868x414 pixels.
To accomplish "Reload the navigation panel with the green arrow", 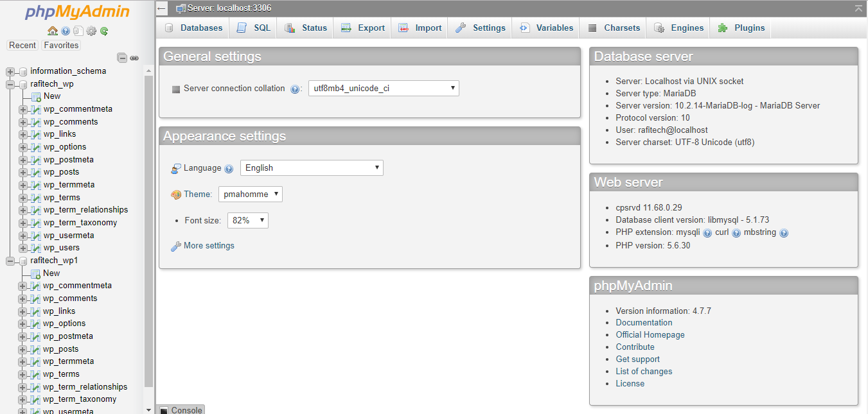I will (x=103, y=31).
